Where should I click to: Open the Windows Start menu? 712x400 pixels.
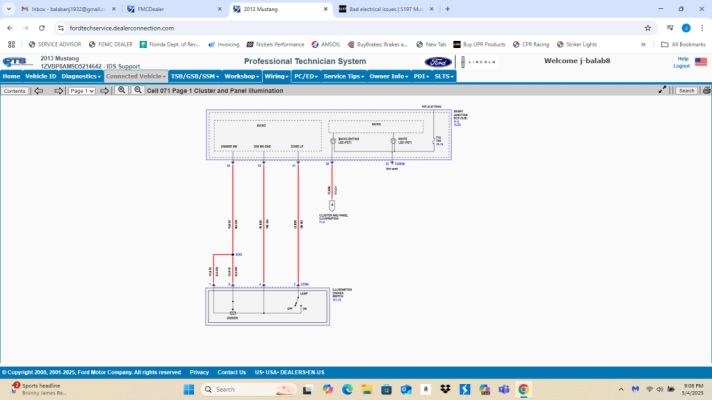(x=189, y=390)
